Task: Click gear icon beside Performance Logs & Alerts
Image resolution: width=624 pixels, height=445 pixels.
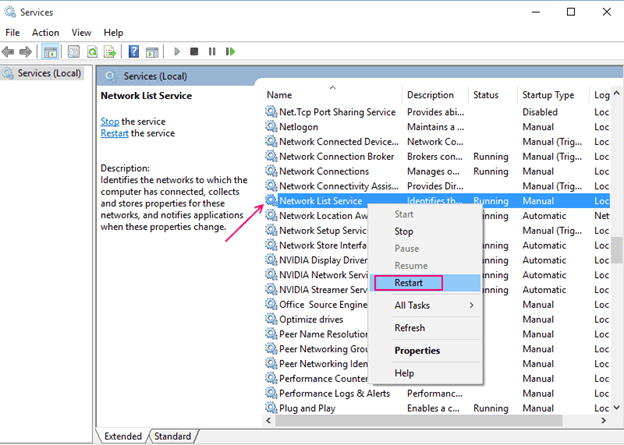Action: point(271,393)
